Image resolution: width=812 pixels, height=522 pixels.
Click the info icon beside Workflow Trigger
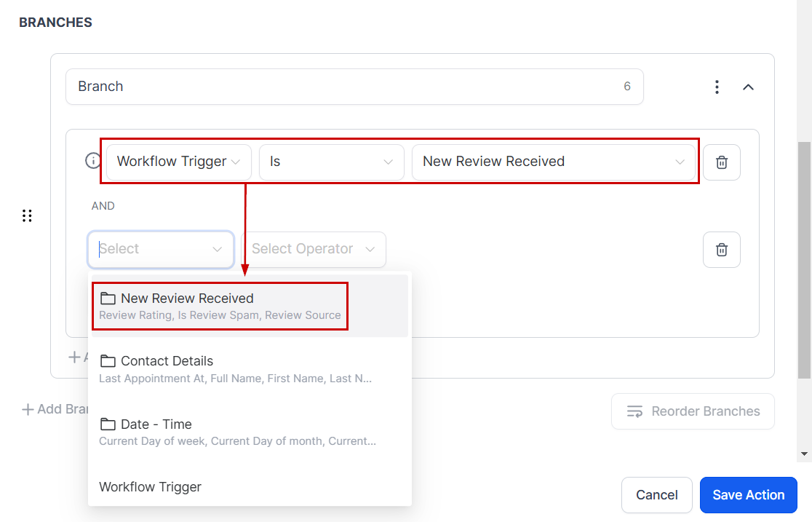point(92,161)
